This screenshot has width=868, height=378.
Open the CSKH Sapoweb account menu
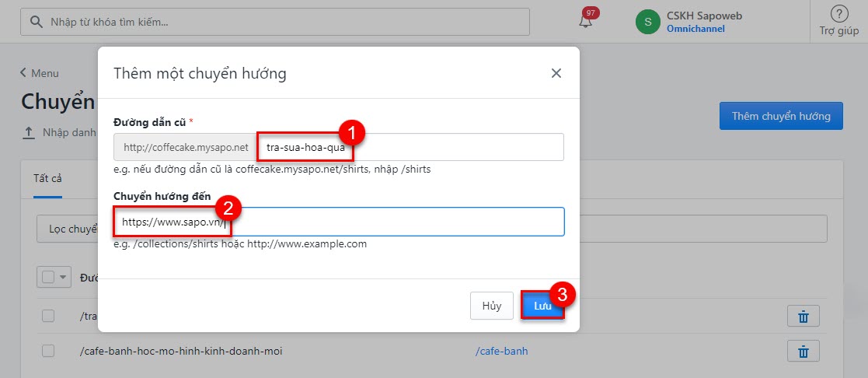695,22
